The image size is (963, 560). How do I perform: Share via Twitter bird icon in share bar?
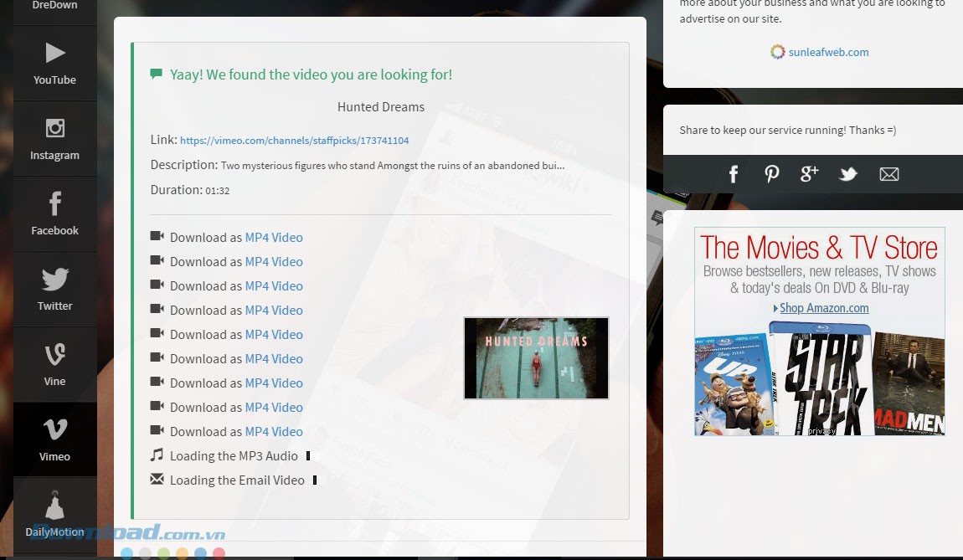pyautogui.click(x=848, y=174)
